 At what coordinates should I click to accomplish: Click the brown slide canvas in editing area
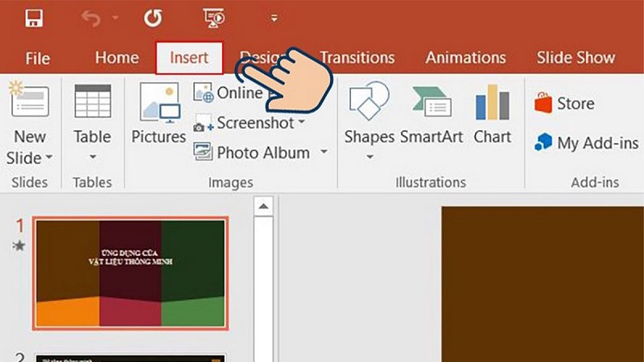pyautogui.click(x=543, y=284)
